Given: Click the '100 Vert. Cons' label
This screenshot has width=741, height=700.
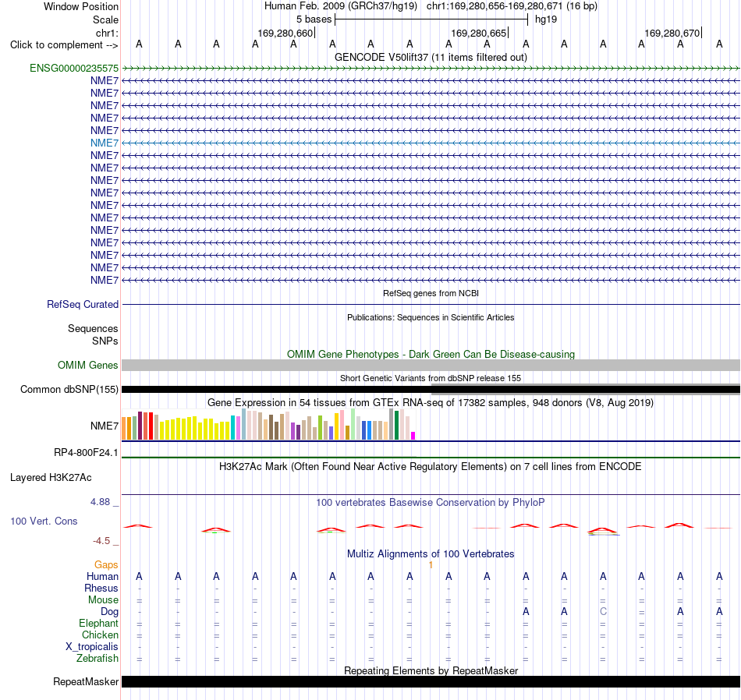Looking at the screenshot, I should 44,521.
